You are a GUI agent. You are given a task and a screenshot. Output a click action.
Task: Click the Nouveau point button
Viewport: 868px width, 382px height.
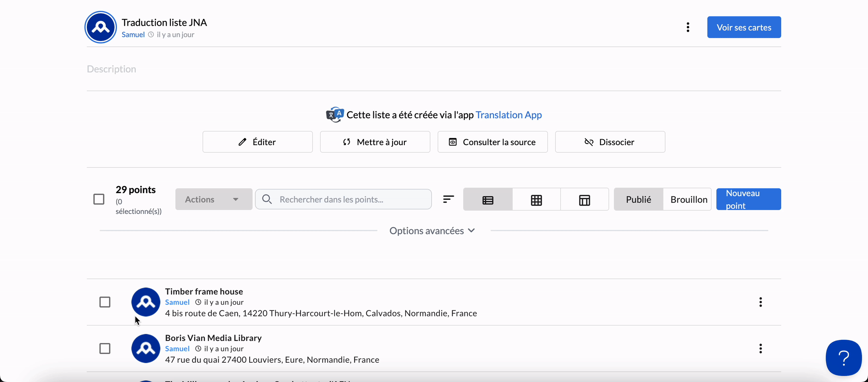point(749,199)
